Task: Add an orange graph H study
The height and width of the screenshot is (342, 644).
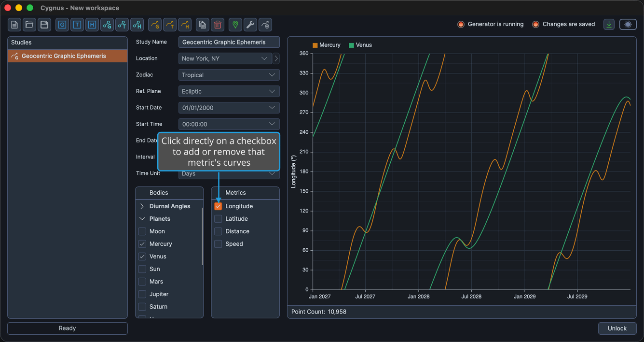Action: (185, 25)
